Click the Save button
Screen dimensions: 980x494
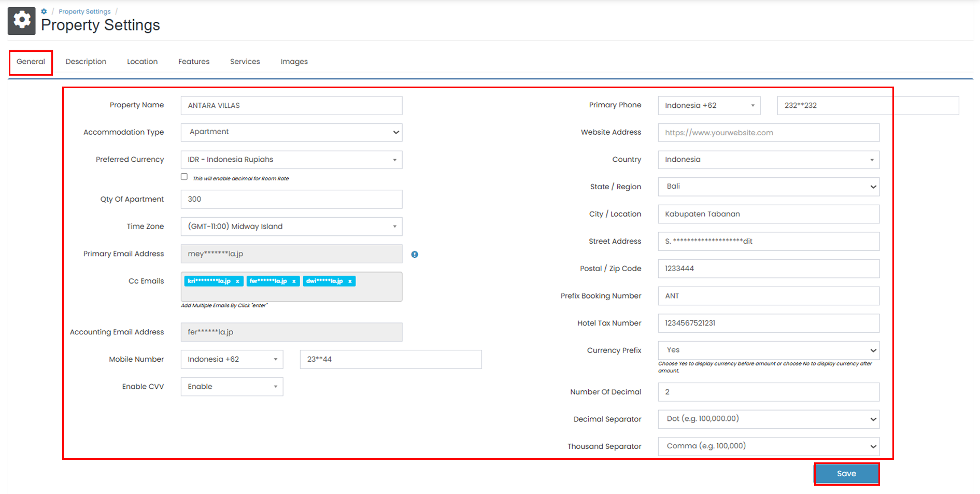pos(846,474)
